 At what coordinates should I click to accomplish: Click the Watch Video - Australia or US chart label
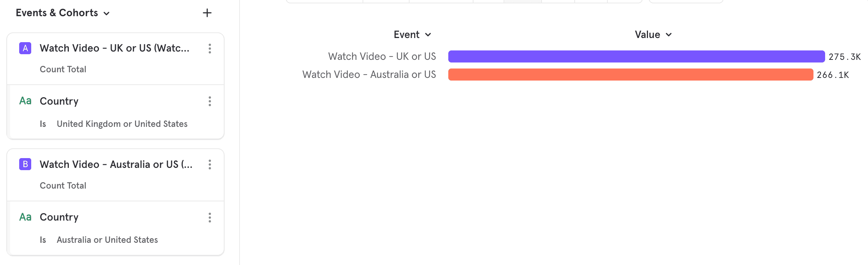[x=369, y=75]
